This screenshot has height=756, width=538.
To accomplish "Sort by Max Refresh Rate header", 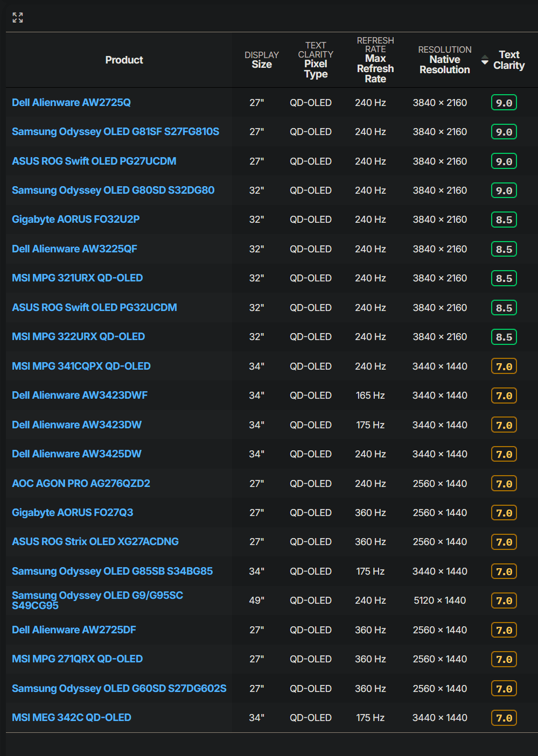I will (x=375, y=60).
